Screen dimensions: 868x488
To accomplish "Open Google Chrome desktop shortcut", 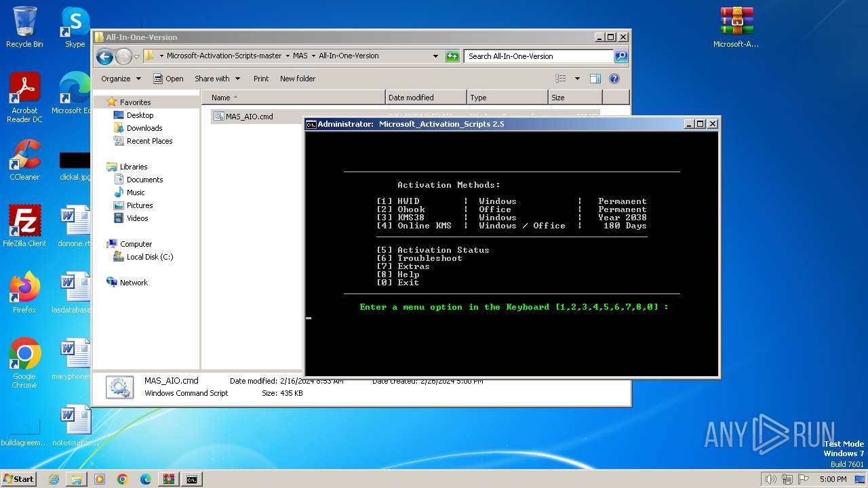I will point(24,363).
